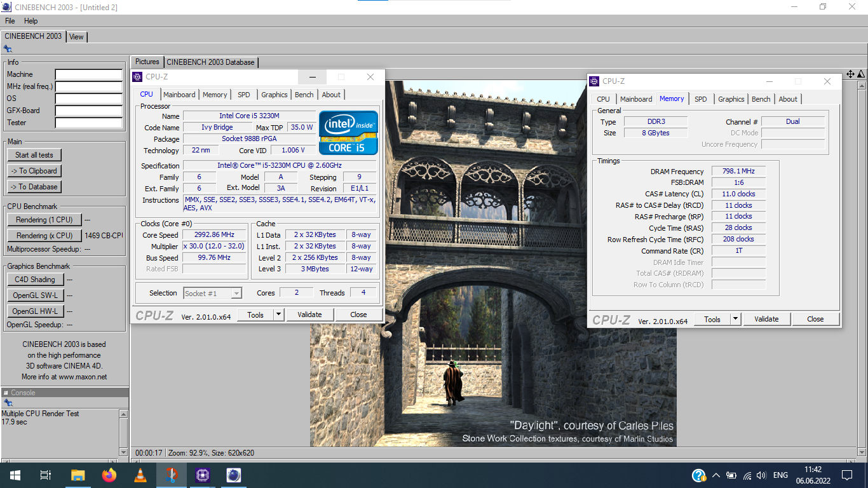Open the Help menu

pyautogui.click(x=31, y=21)
